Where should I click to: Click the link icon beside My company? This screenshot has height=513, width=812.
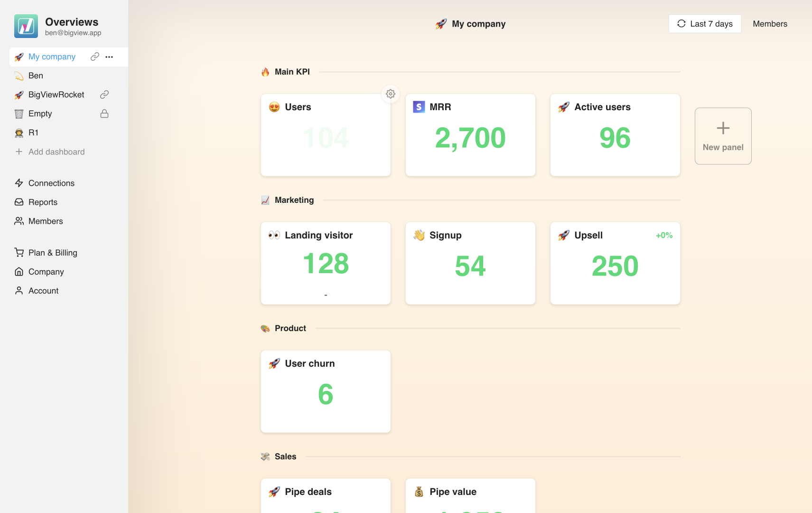(x=95, y=57)
